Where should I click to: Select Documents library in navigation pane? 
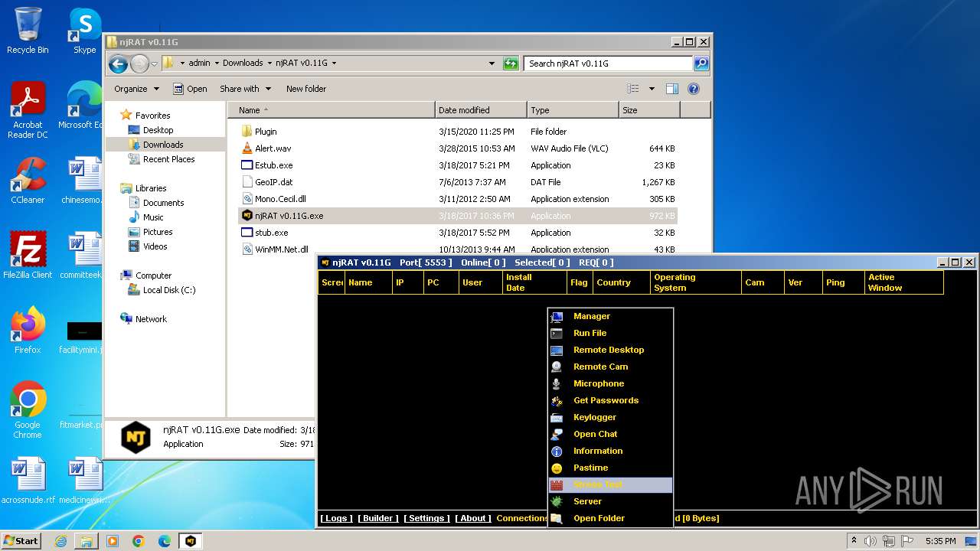(x=163, y=203)
